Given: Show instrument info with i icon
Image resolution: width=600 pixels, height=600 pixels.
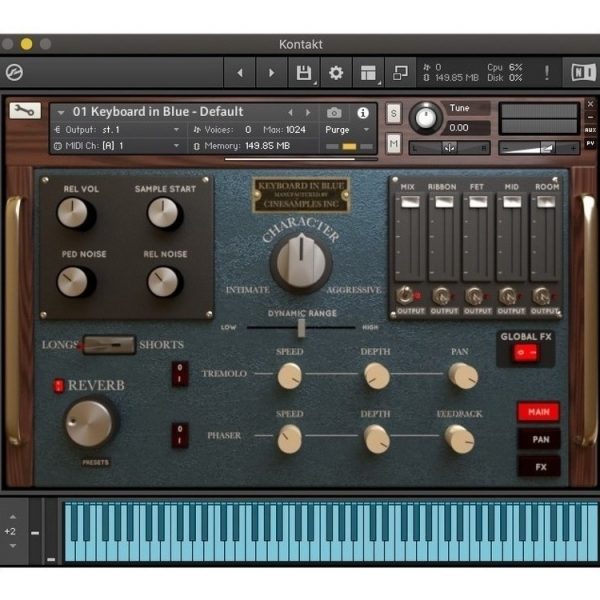Looking at the screenshot, I should tap(363, 113).
